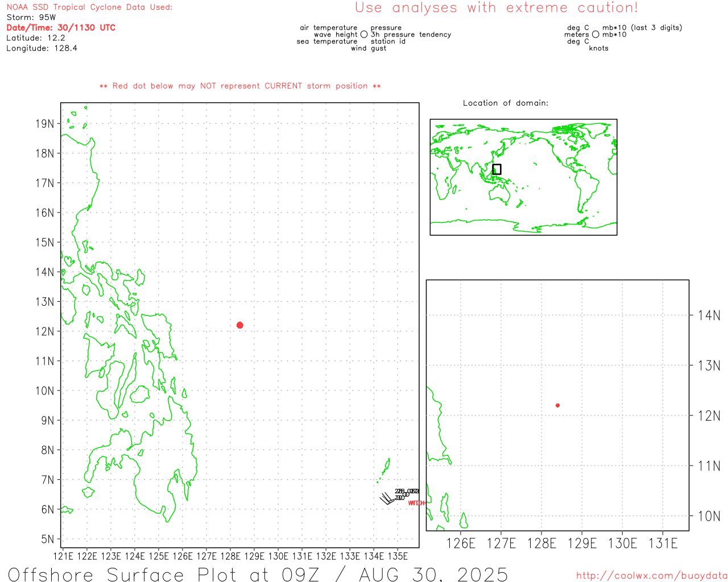Click the '10N' label on inset map

pyautogui.click(x=709, y=516)
